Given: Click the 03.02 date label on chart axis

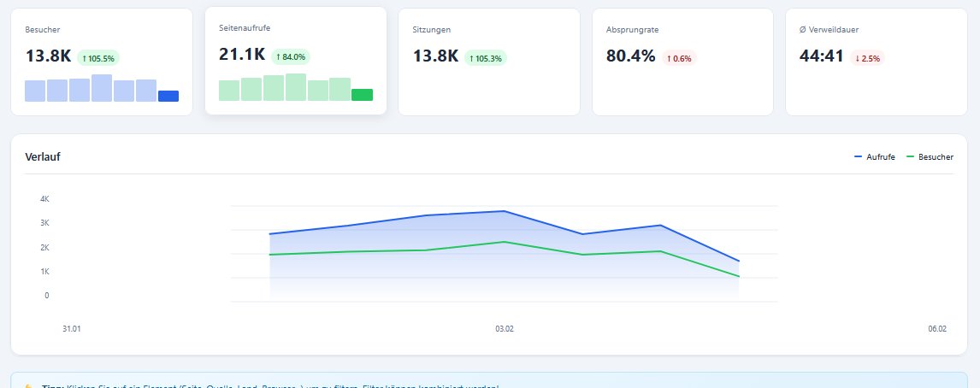Looking at the screenshot, I should (x=505, y=329).
